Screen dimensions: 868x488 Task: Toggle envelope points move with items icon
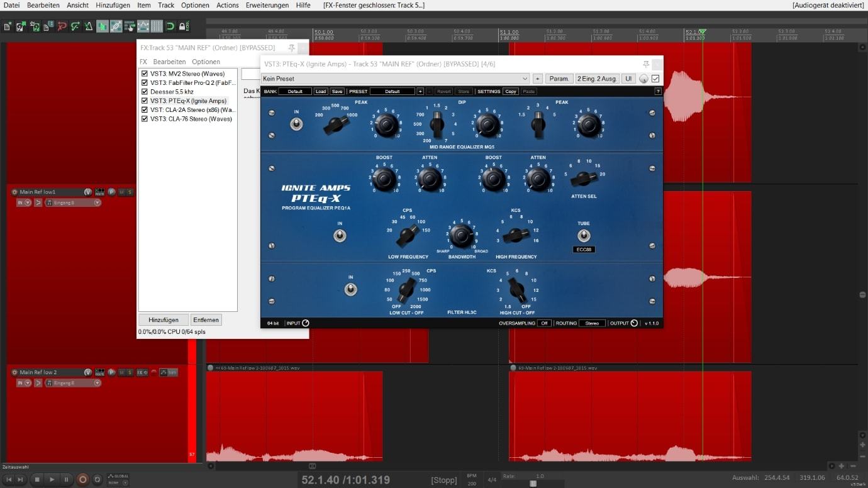pos(143,26)
